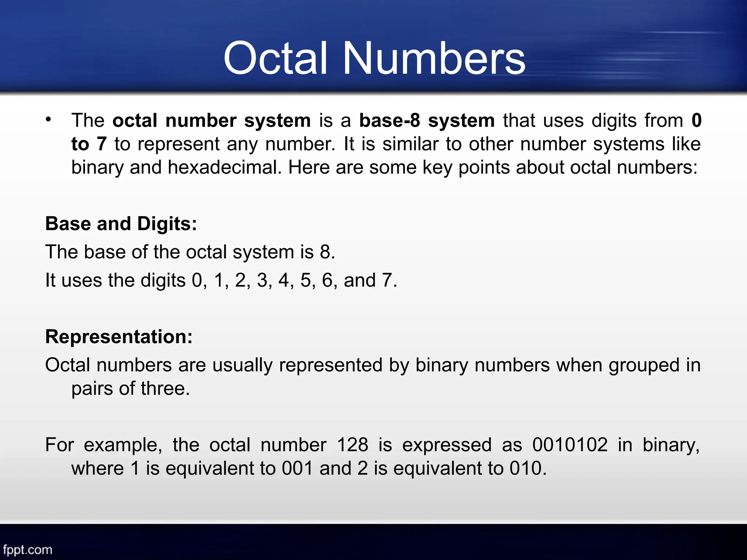Click the value 010 ending the slide

click(525, 468)
